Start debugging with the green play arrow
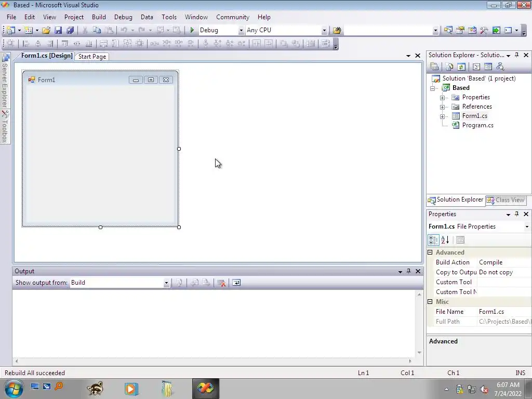 pos(192,30)
